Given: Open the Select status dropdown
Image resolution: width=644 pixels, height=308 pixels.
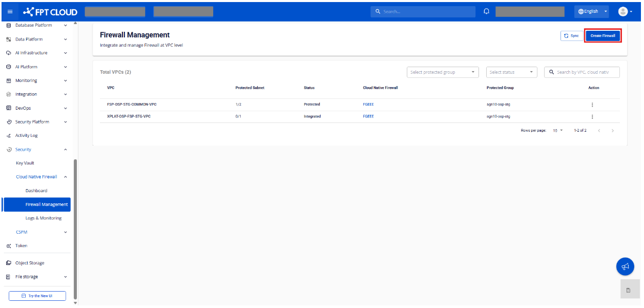Looking at the screenshot, I should pos(511,72).
